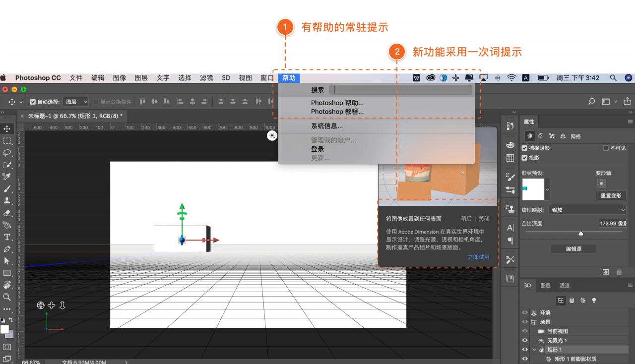Choose 系统信息... from Help menu

[327, 126]
